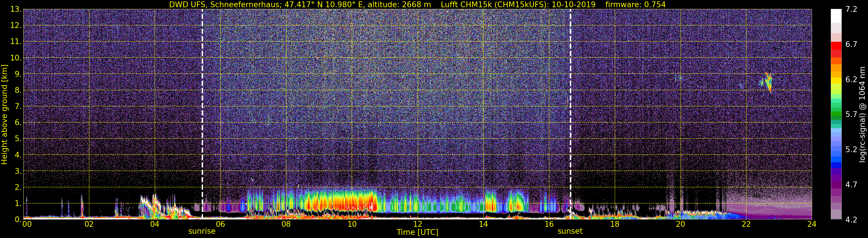Click the time tick label '18'

pyautogui.click(x=614, y=224)
